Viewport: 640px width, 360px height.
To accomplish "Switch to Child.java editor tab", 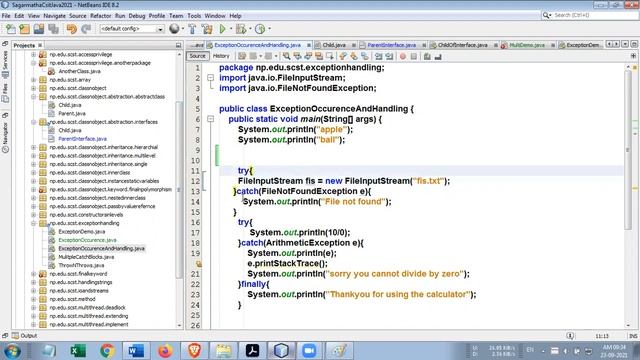I will pos(334,45).
